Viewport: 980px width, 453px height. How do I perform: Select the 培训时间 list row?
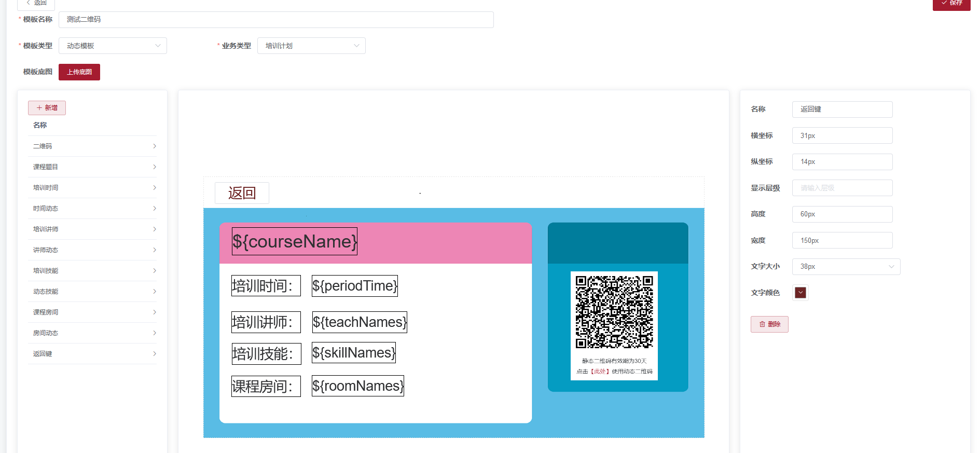[x=92, y=188]
